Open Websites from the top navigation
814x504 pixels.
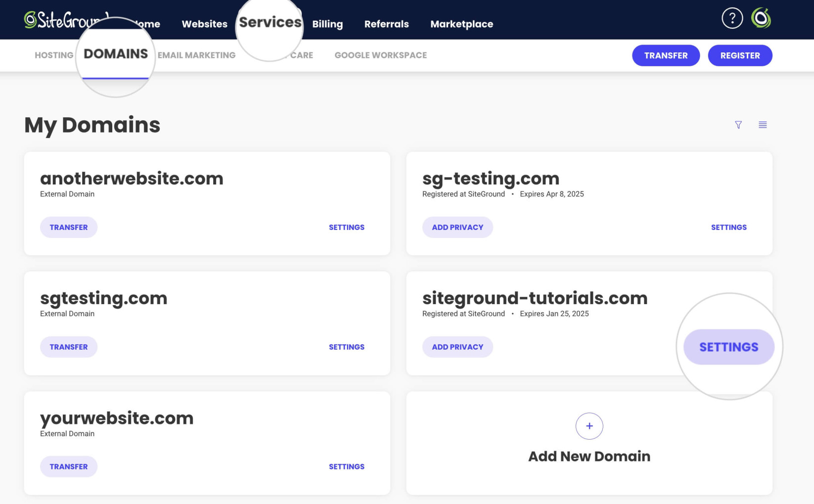click(x=204, y=24)
